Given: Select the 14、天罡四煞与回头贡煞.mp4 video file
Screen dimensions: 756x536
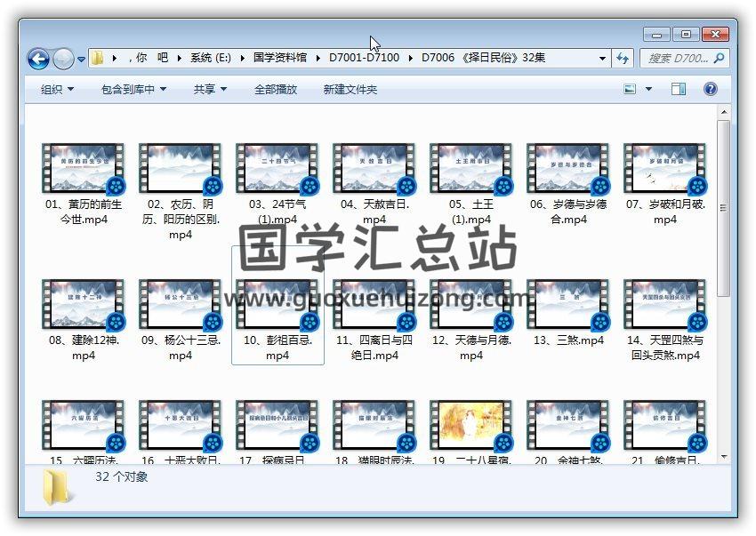Looking at the screenshot, I should 665,305.
